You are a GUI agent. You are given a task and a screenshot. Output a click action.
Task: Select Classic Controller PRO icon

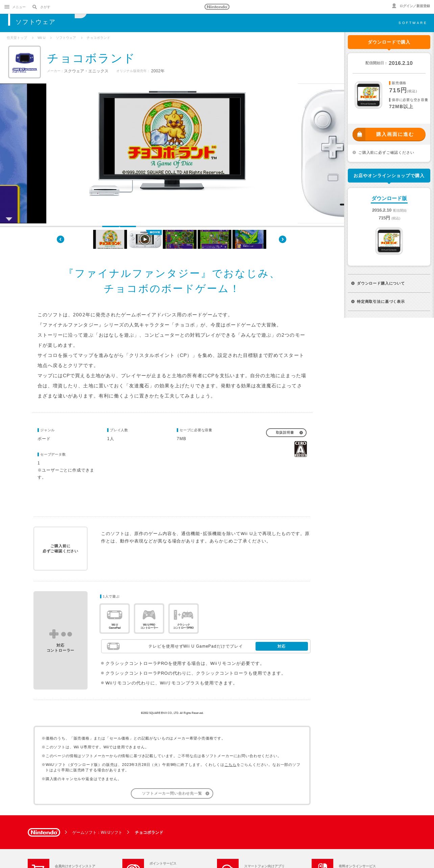click(x=184, y=619)
